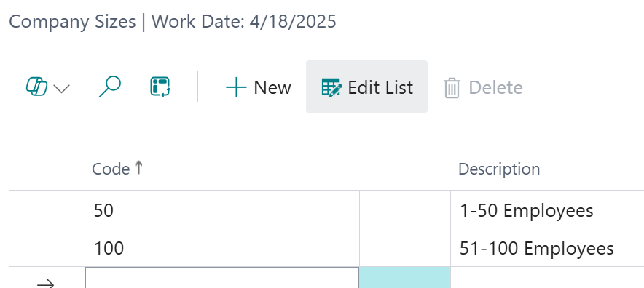This screenshot has height=288, width=644.
Task: Click the ascending sort arrow beside Code
Action: coord(138,167)
